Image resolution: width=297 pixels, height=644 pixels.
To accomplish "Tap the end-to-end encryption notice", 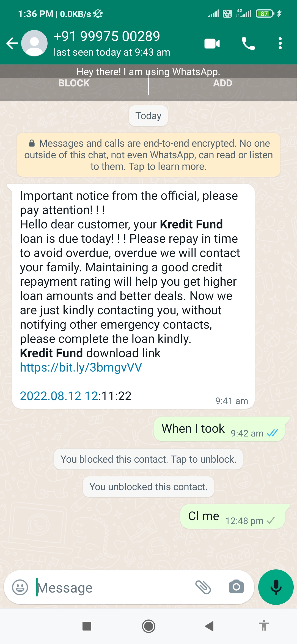I will pyautogui.click(x=148, y=155).
